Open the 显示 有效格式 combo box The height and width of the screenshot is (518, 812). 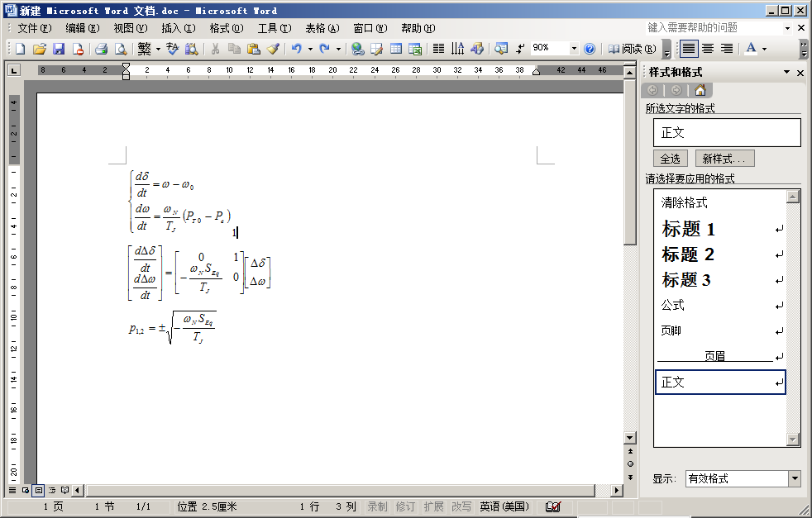tap(743, 478)
